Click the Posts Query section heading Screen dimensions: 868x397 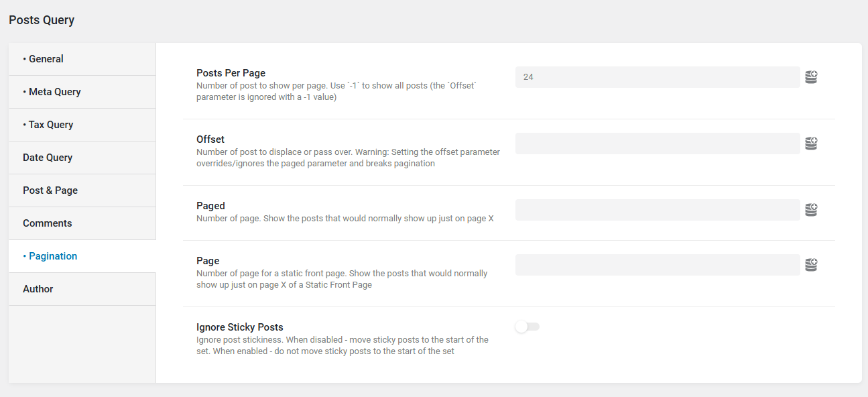point(42,20)
